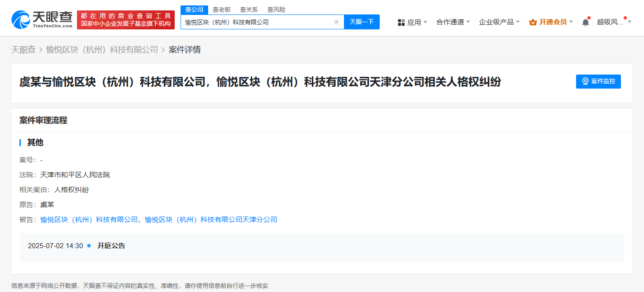Viewport: 644px width, 292px height.
Task: Click the TianYanCha logo
Action: coord(42,19)
